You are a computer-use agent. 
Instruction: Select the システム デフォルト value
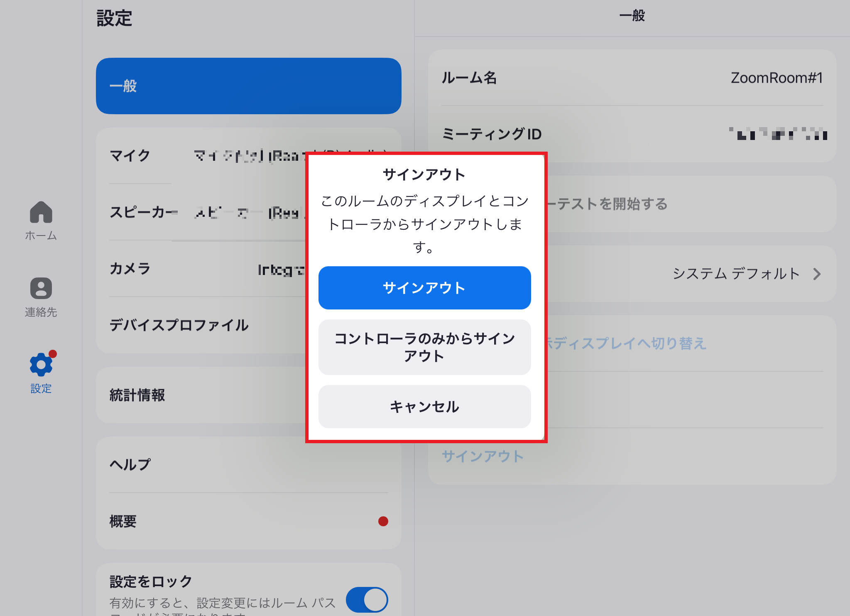(x=736, y=274)
